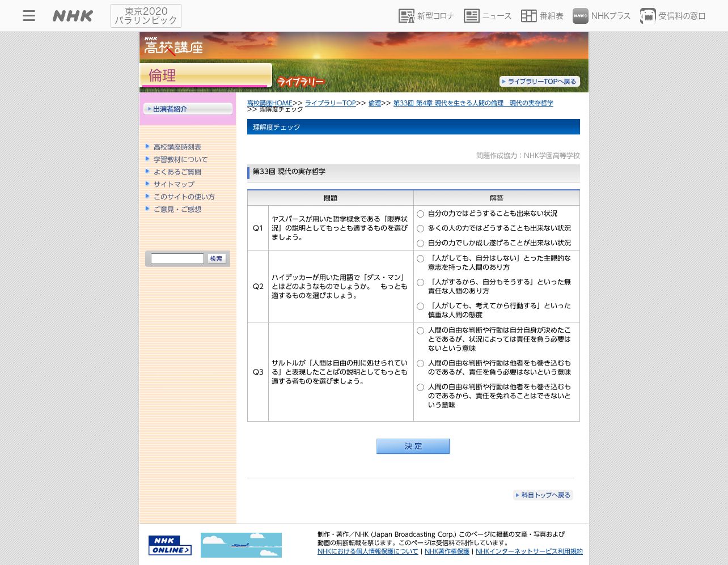Screen dimensions: 728x565
Task: Click the ライブラリー header label
Action: pos(300,82)
